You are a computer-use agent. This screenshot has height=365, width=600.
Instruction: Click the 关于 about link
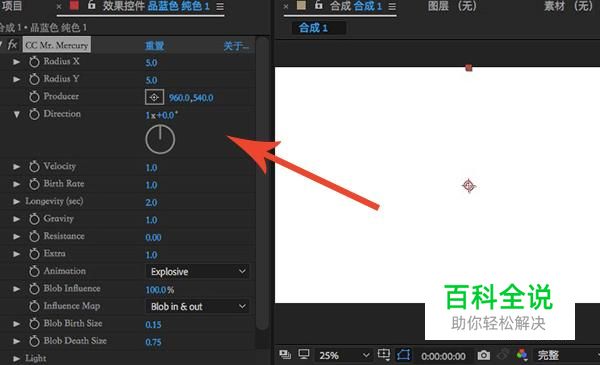coord(236,46)
